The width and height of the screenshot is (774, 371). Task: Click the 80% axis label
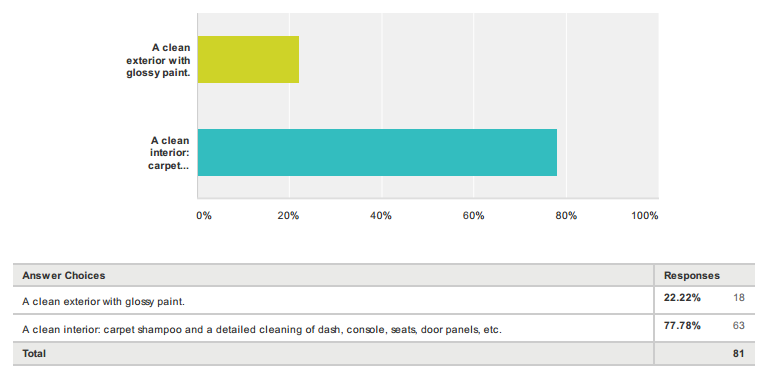(x=566, y=216)
